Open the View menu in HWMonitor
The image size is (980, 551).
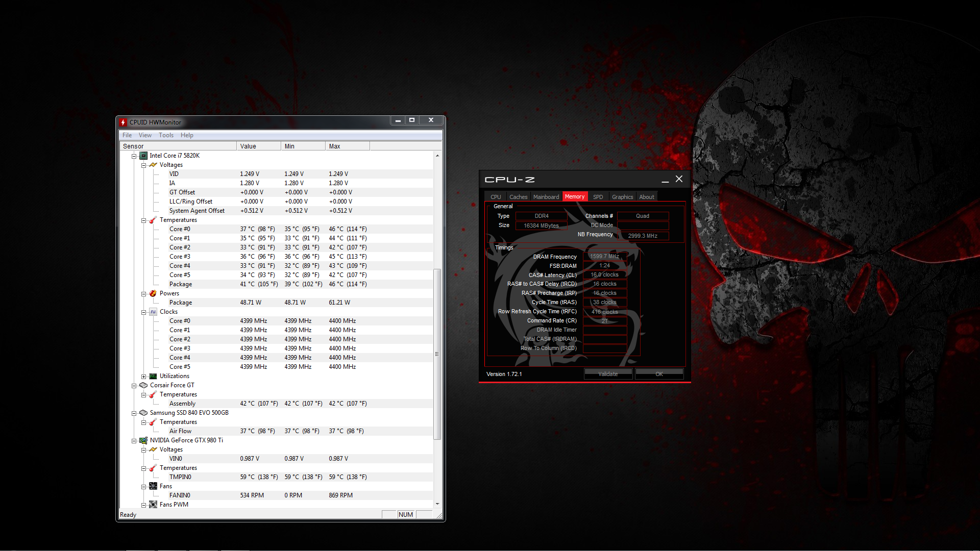coord(145,135)
